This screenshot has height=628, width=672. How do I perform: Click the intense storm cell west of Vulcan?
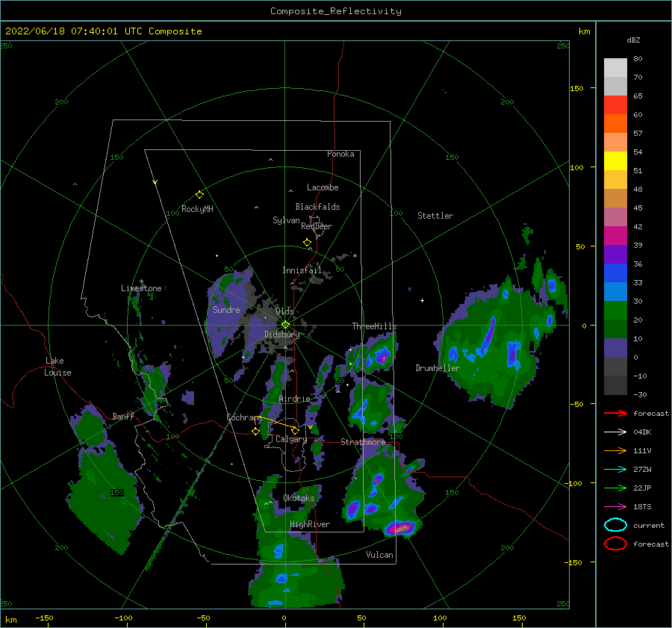tap(401, 529)
